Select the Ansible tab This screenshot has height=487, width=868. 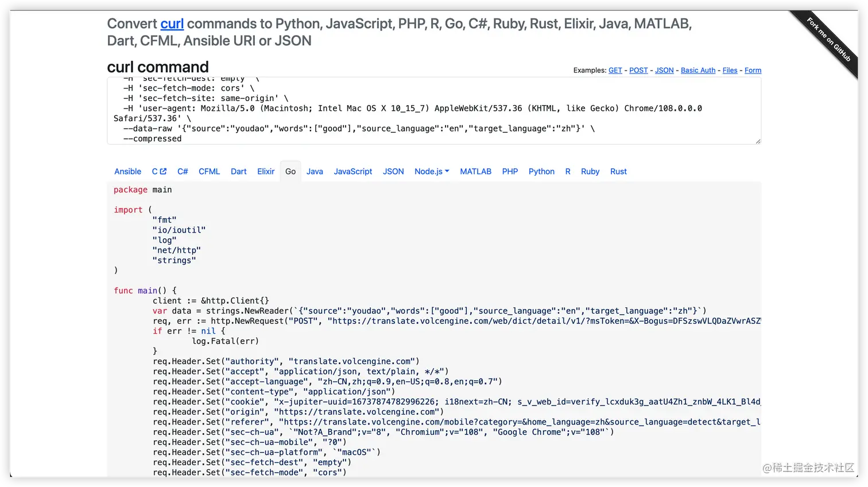pos(127,171)
